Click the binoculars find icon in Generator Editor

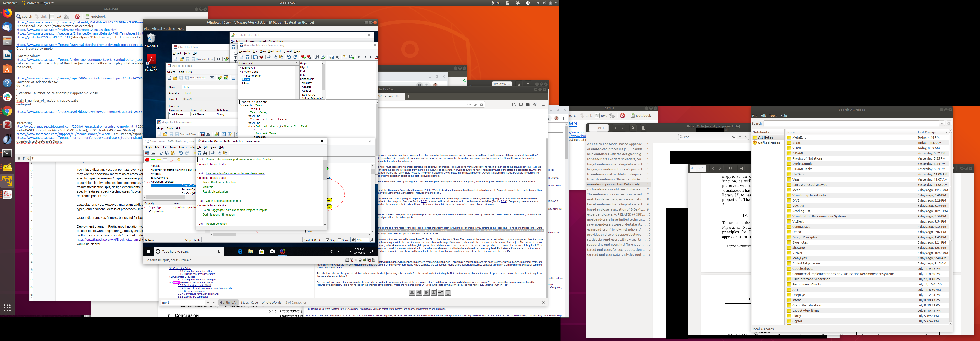pos(317,57)
